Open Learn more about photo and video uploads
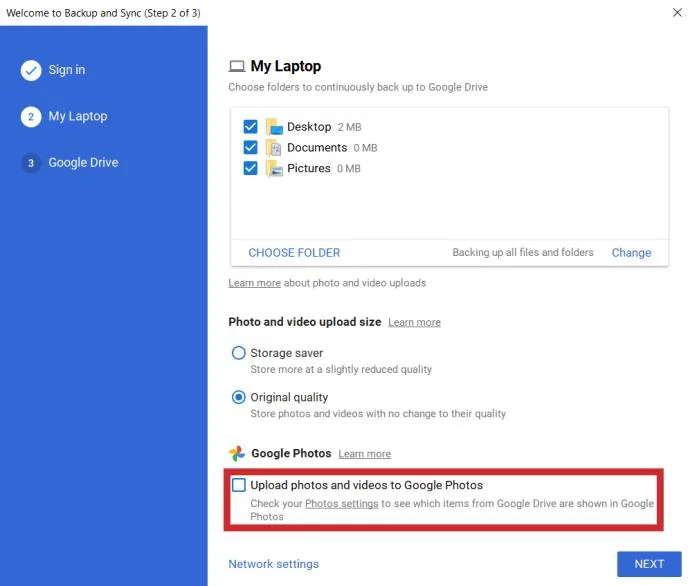The image size is (690, 586). point(254,283)
